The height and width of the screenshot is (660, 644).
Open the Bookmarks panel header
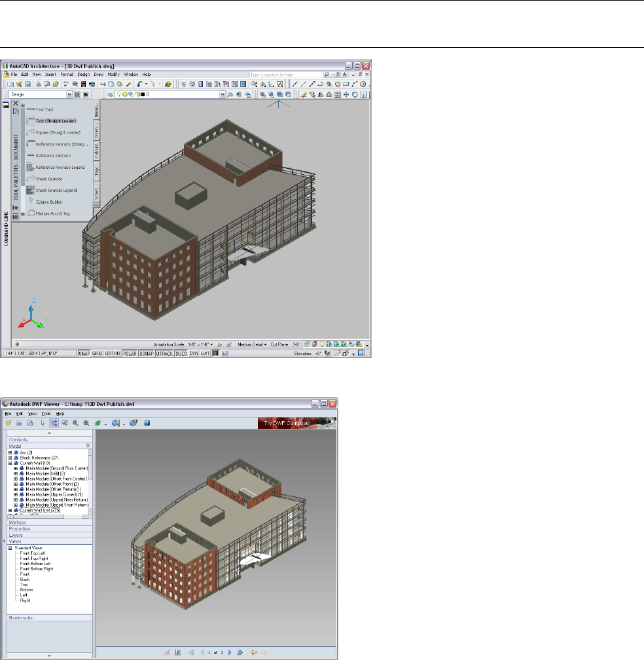pyautogui.click(x=50, y=618)
